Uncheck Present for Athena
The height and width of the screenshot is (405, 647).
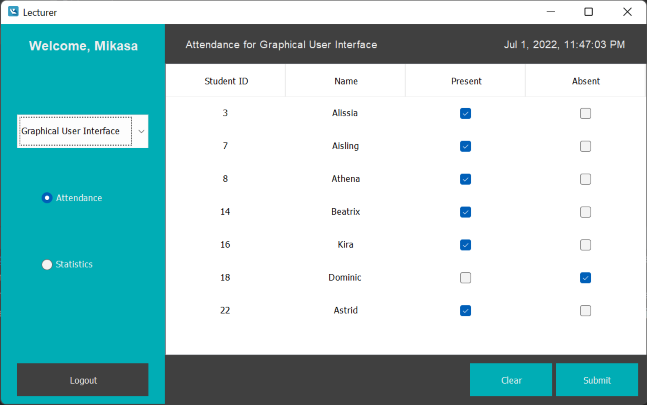click(x=465, y=179)
